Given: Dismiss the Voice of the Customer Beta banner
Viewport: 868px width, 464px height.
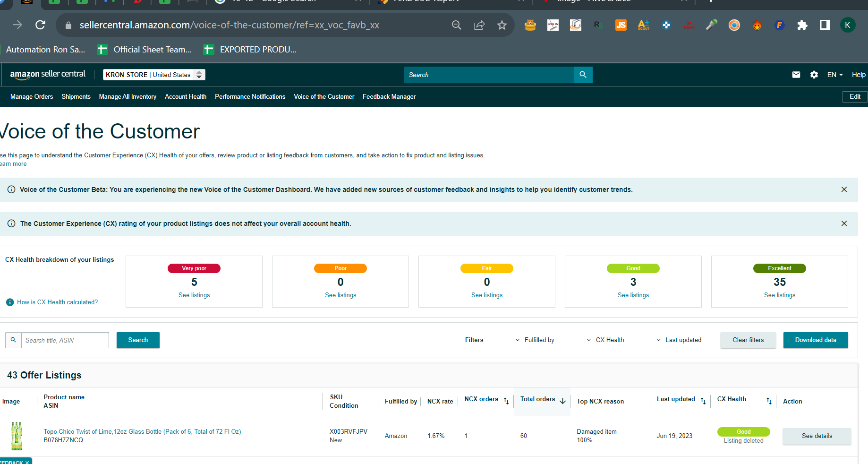Looking at the screenshot, I should click(844, 189).
